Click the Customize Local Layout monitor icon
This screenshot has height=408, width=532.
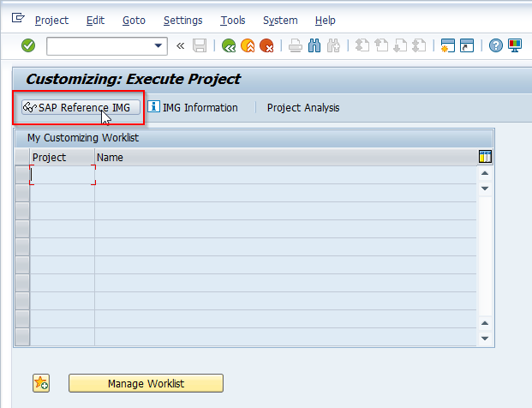pos(515,45)
